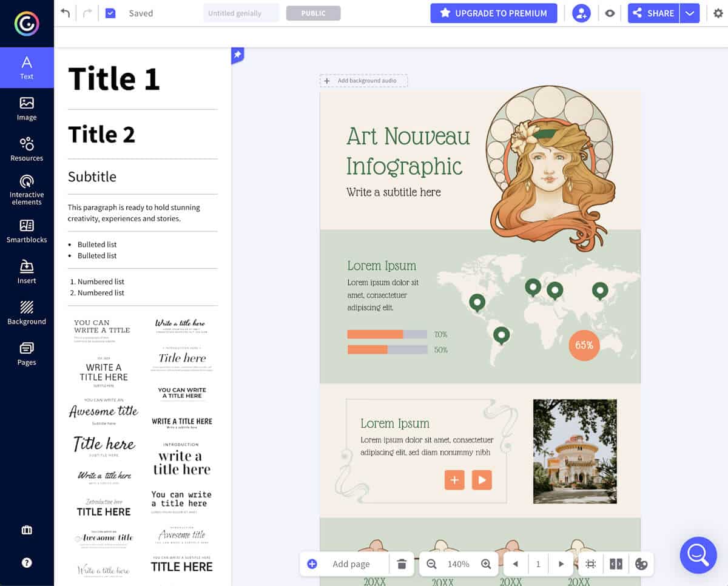Open the color palette icon
Image resolution: width=728 pixels, height=586 pixels.
(x=641, y=564)
